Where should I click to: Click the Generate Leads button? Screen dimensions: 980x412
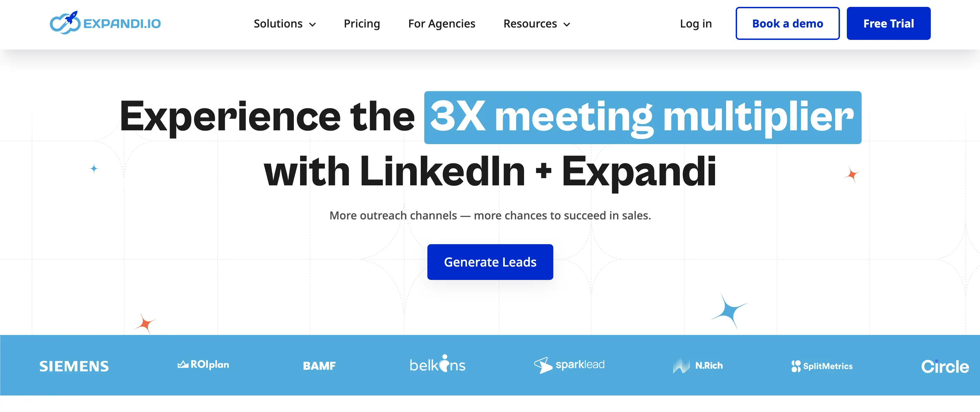490,262
